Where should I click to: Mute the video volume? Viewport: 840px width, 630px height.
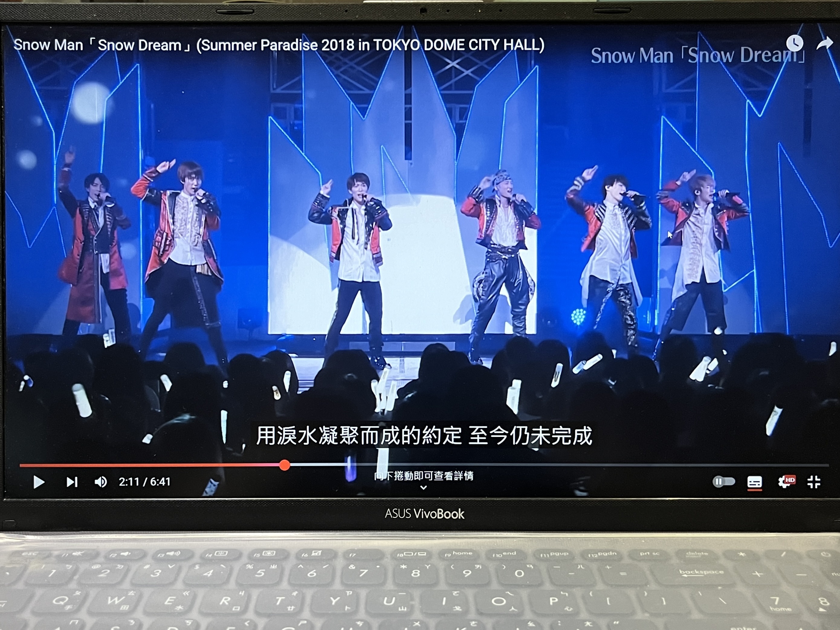[x=101, y=482]
